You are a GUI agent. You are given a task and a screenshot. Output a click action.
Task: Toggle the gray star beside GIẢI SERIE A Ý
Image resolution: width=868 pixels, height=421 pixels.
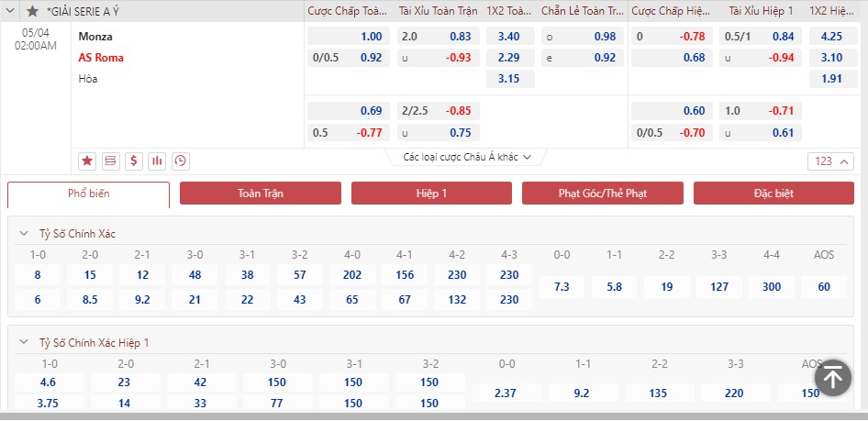tap(33, 11)
